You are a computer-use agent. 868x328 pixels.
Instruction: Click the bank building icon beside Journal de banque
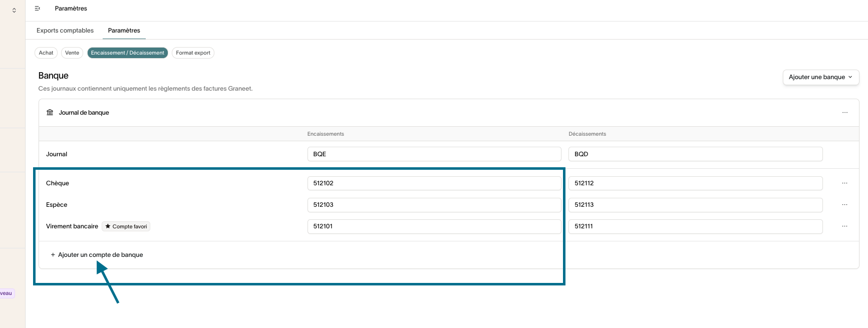pos(50,113)
